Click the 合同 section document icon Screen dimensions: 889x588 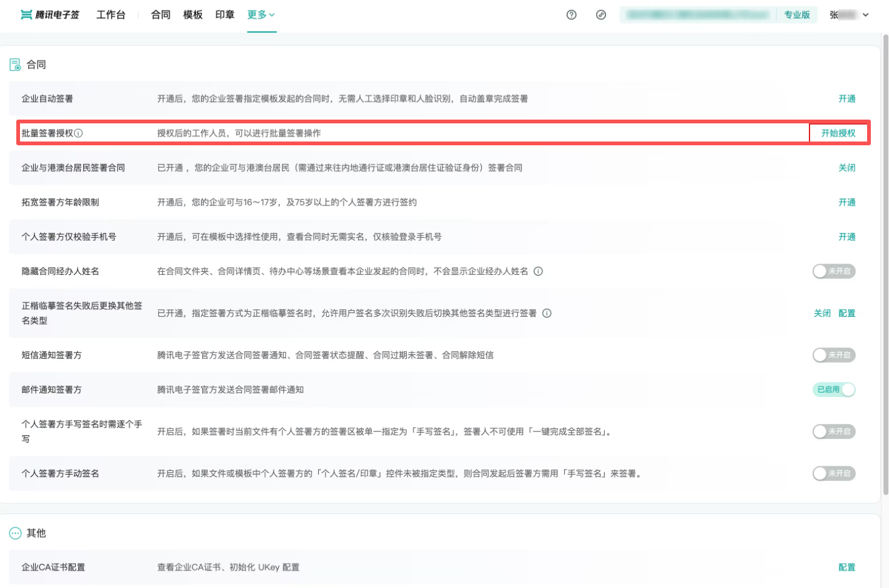15,64
